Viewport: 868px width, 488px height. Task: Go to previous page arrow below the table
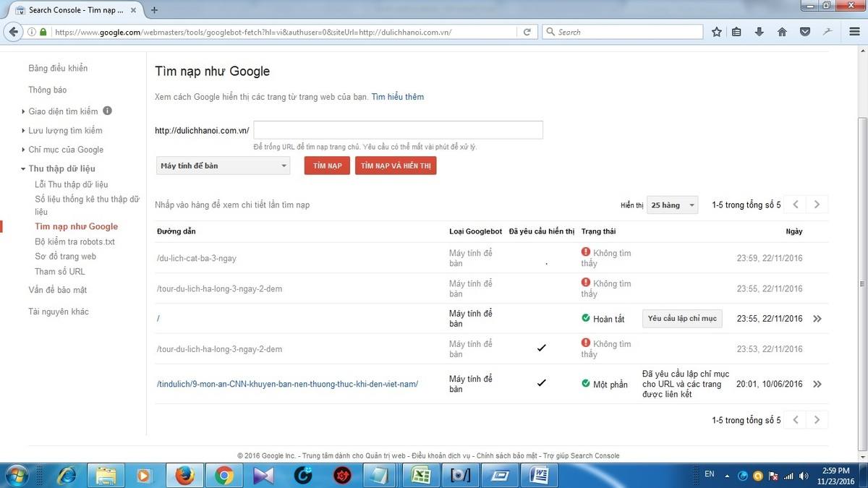coord(796,419)
